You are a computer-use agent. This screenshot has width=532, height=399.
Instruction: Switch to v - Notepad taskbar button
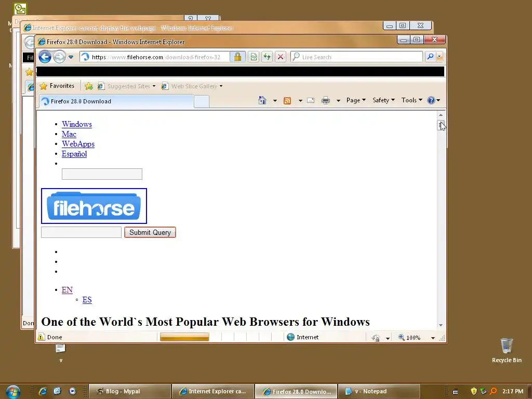click(x=379, y=391)
